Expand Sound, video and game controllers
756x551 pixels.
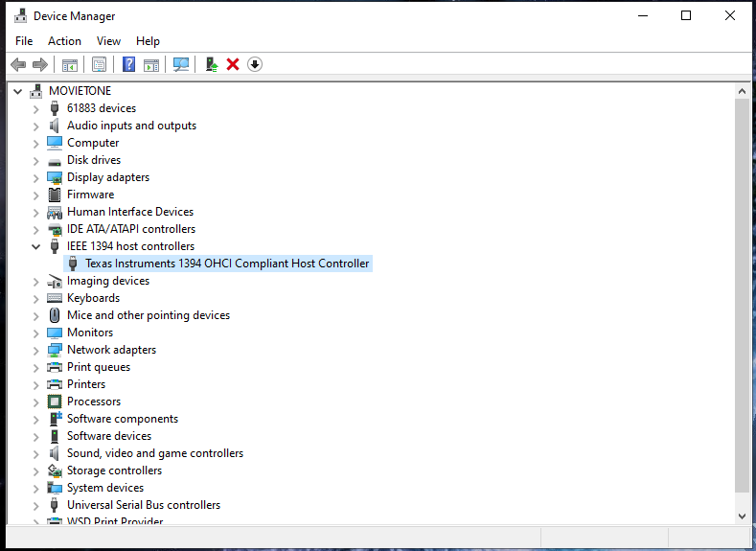36,453
